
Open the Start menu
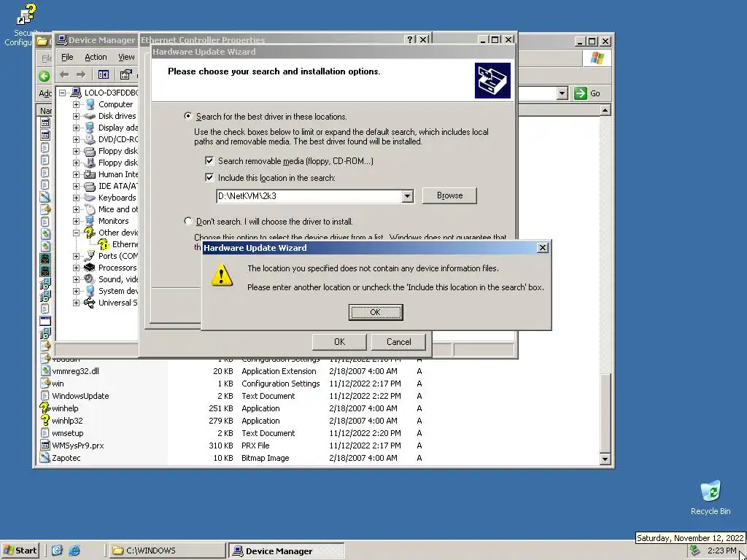tap(20, 551)
